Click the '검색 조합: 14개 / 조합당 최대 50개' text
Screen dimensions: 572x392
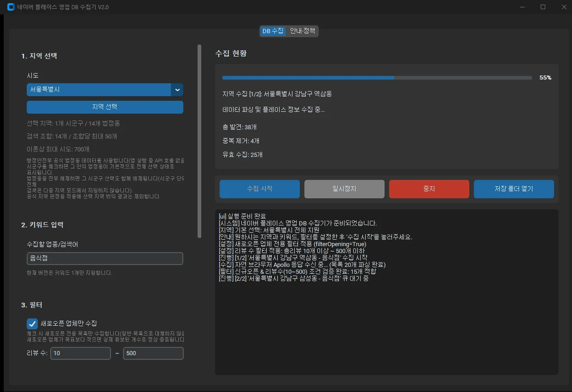(x=72, y=136)
